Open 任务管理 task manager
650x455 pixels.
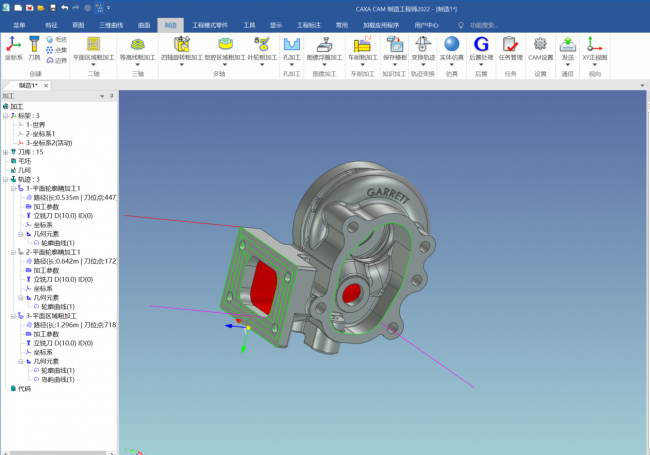click(x=510, y=47)
